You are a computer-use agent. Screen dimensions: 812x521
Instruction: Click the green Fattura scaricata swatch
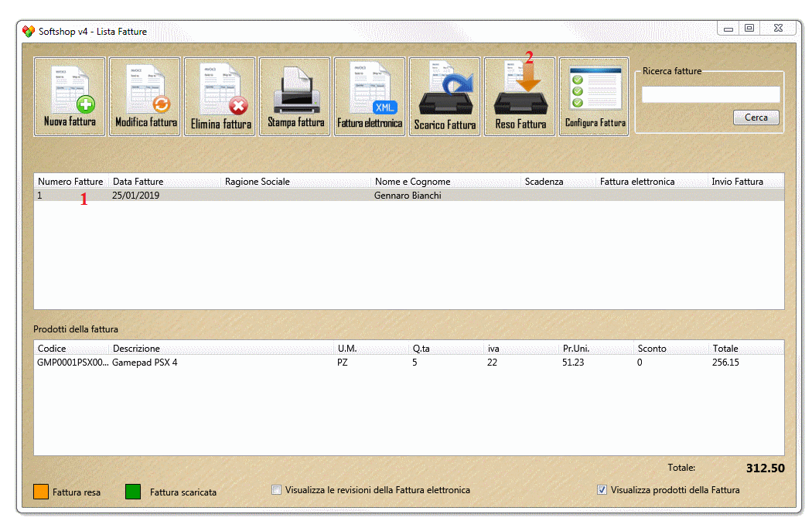(x=133, y=492)
